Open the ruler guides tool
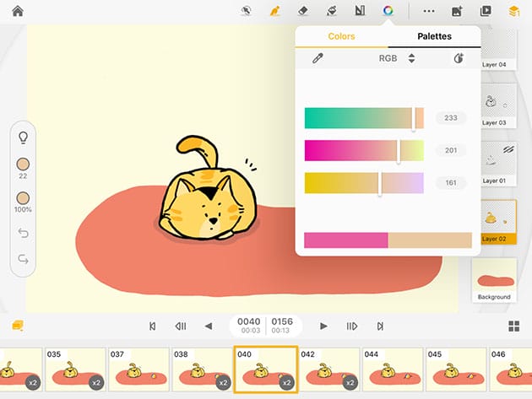 (361, 11)
